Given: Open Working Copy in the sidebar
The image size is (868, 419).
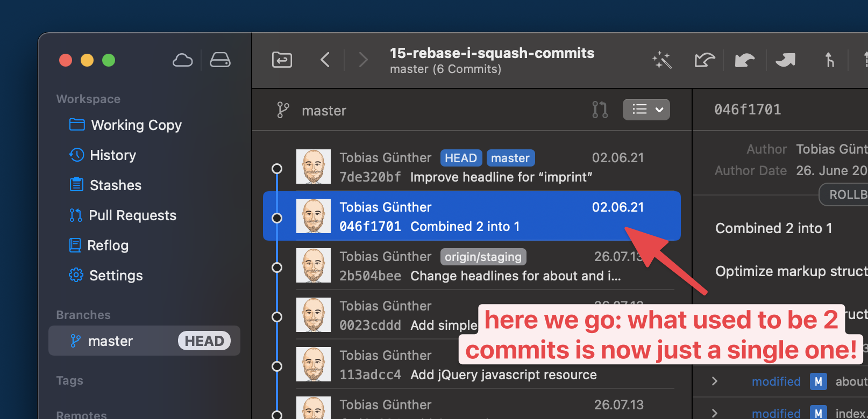Looking at the screenshot, I should (136, 125).
